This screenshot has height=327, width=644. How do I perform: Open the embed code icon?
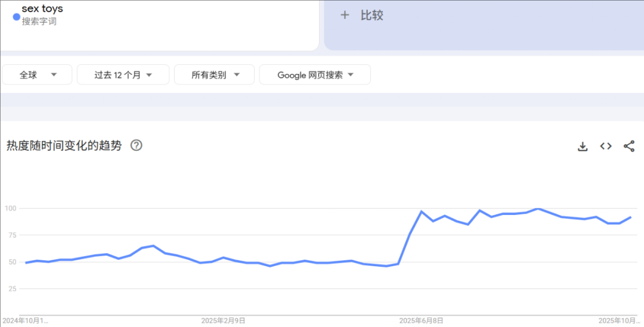[x=606, y=147]
